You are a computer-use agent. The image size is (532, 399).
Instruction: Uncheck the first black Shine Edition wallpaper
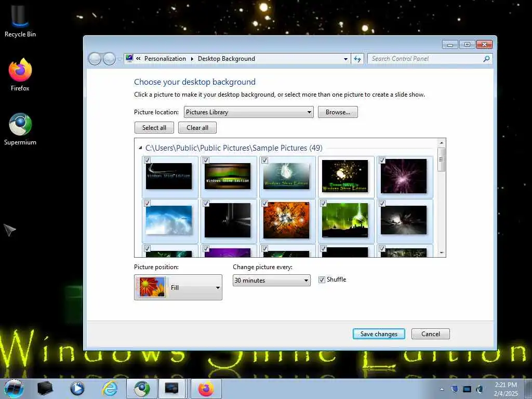click(x=147, y=160)
